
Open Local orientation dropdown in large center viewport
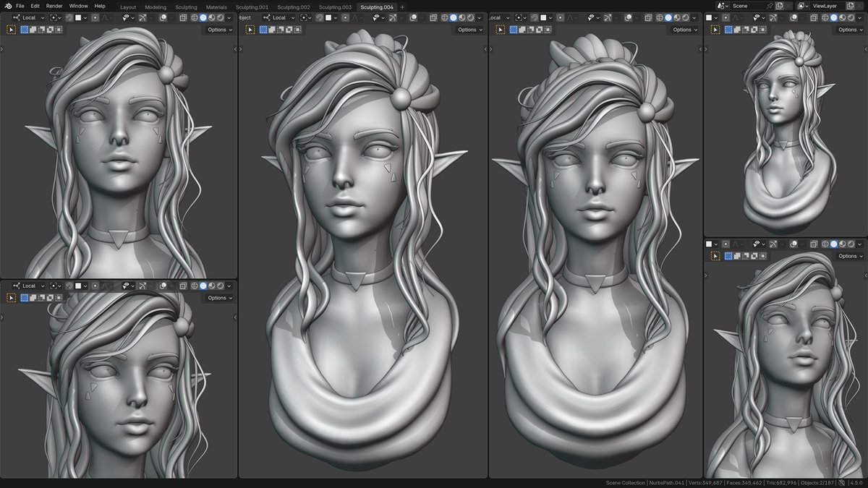279,18
